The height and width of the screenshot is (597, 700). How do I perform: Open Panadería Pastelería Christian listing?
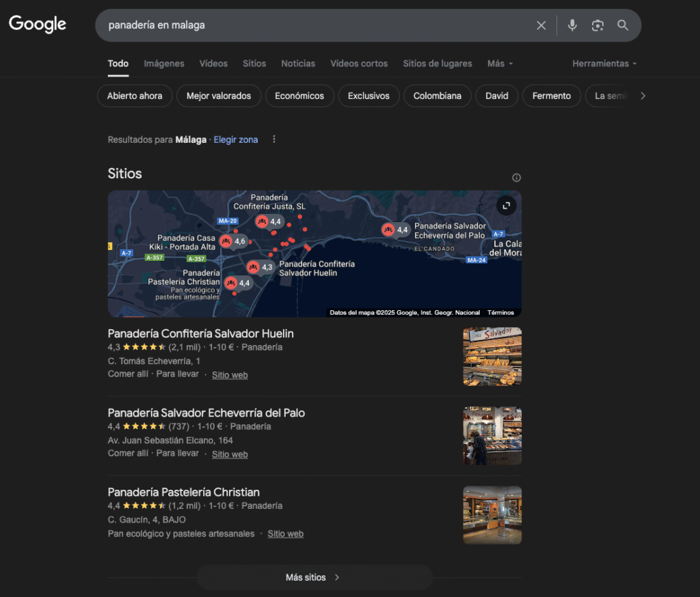[x=183, y=492]
